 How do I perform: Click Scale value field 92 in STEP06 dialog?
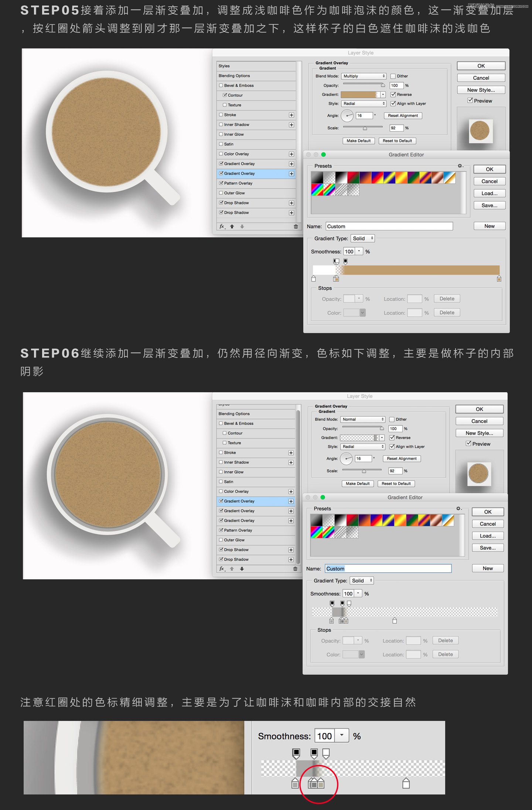point(395,471)
